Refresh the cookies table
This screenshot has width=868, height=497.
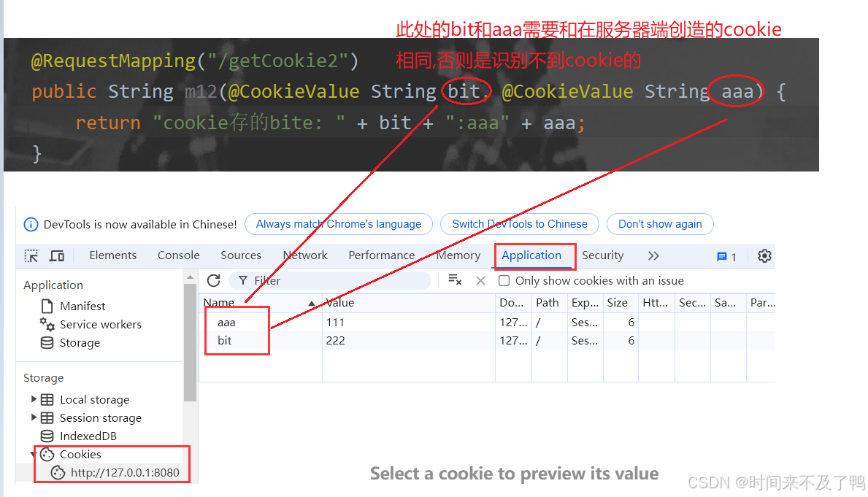(214, 280)
